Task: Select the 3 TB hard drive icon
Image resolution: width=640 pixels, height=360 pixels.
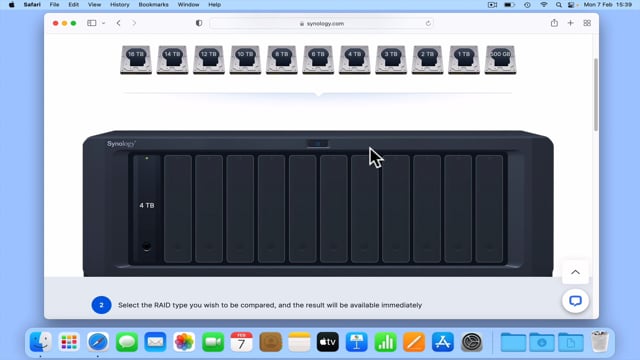Action: (x=391, y=60)
